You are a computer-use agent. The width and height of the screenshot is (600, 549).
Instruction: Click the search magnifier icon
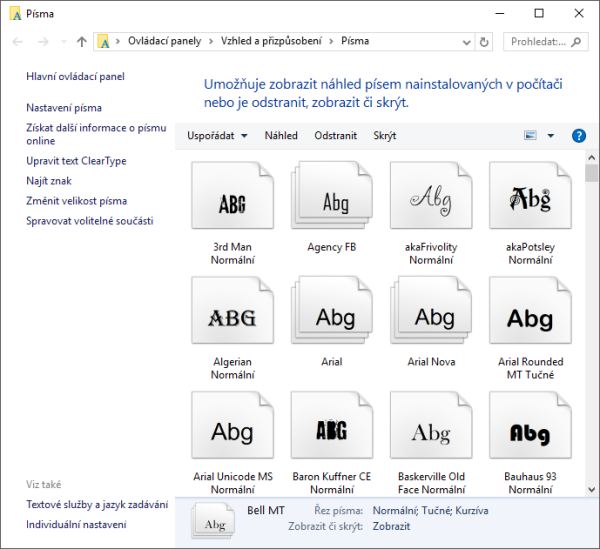(576, 42)
